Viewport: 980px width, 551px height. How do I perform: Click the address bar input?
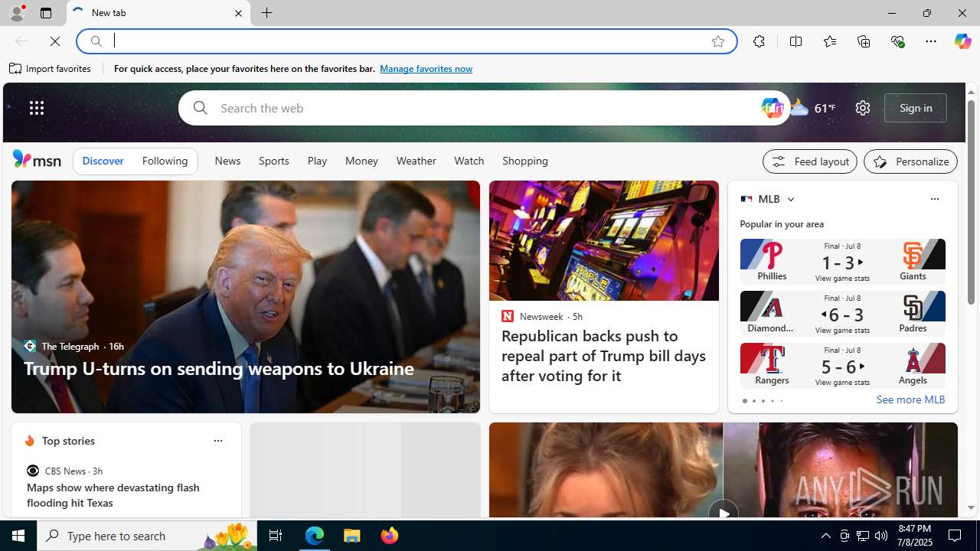click(x=406, y=41)
